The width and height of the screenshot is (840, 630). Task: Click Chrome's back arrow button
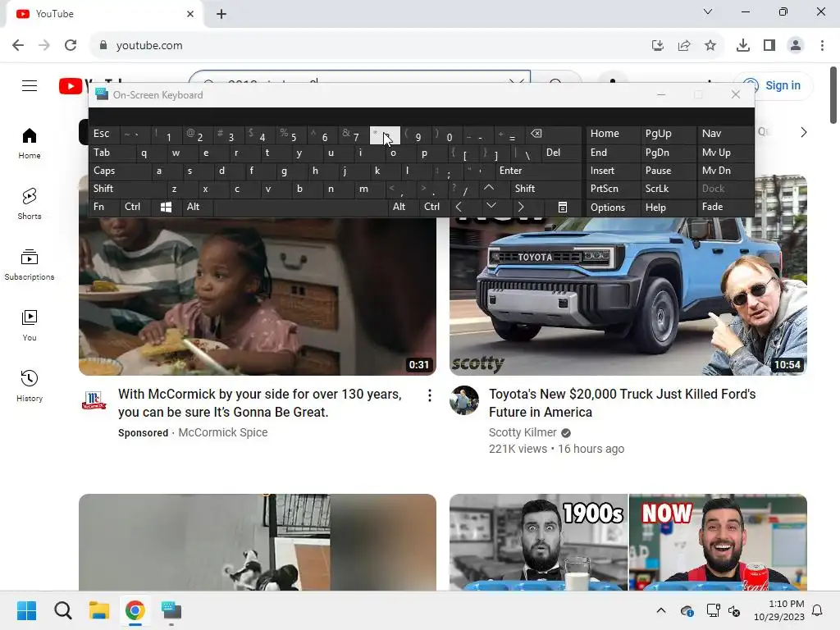pos(18,45)
